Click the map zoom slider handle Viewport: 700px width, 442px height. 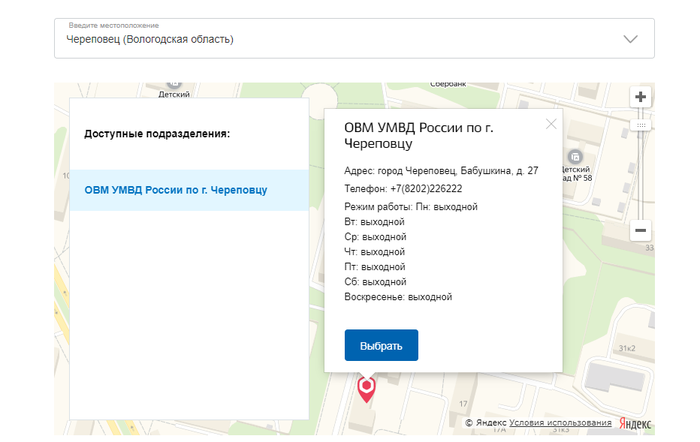coord(641,125)
